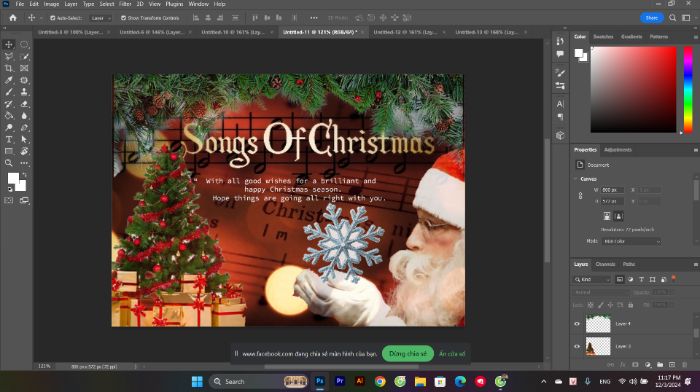This screenshot has width=700, height=392.
Task: Switch to the Channels tab
Action: (605, 264)
